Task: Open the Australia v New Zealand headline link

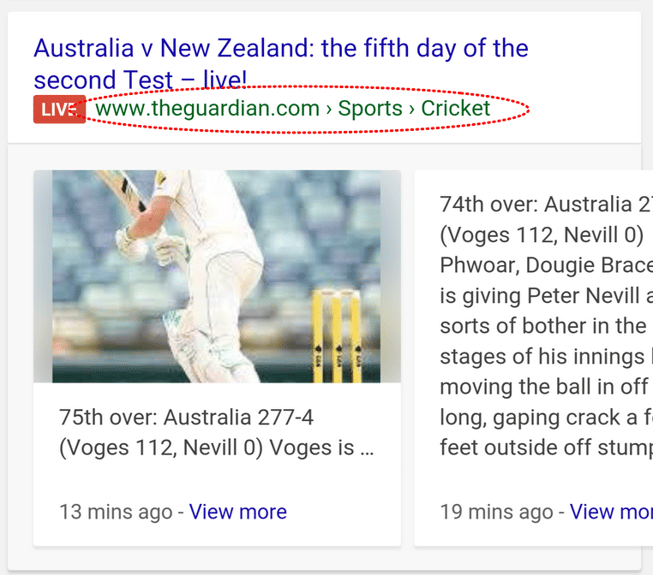Action: 280,49
